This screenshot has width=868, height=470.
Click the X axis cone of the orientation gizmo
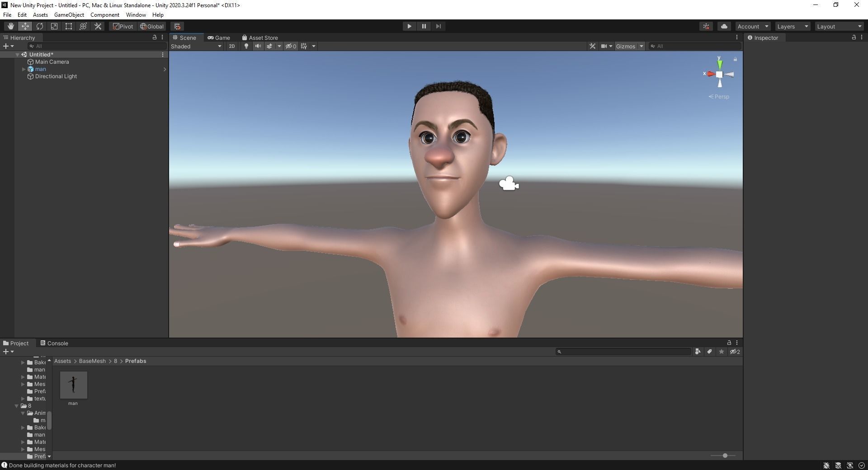(711, 74)
